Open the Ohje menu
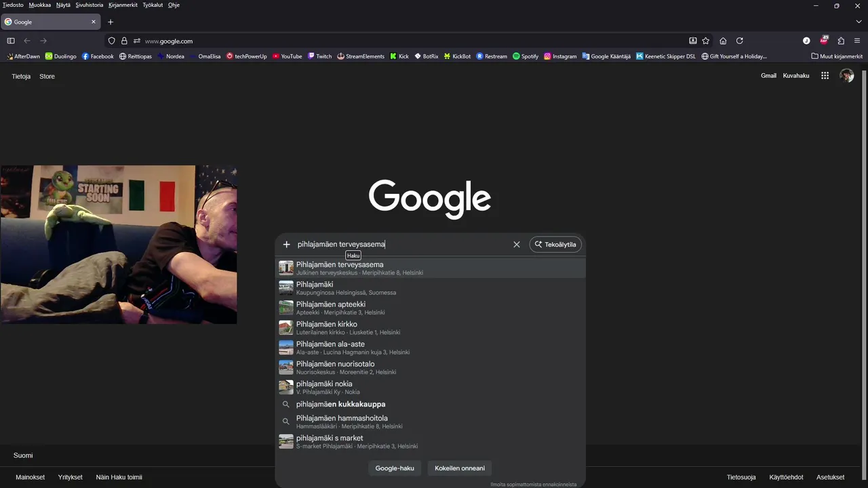This screenshot has width=868, height=488. pyautogui.click(x=174, y=5)
